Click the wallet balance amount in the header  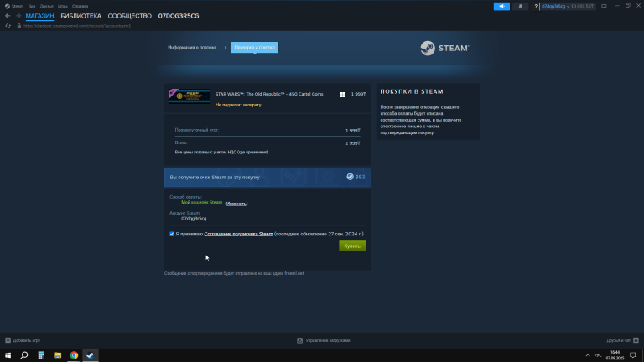click(583, 6)
